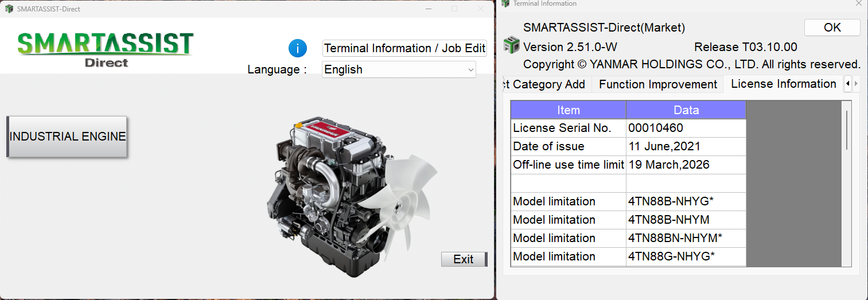
Task: Click the Release T03.10.00 text
Action: pyautogui.click(x=745, y=47)
